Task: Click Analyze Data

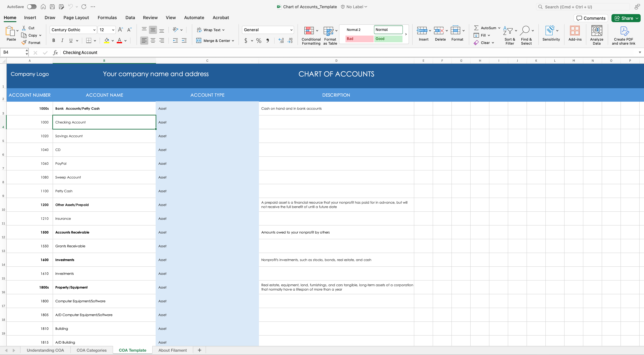Action: tap(597, 35)
